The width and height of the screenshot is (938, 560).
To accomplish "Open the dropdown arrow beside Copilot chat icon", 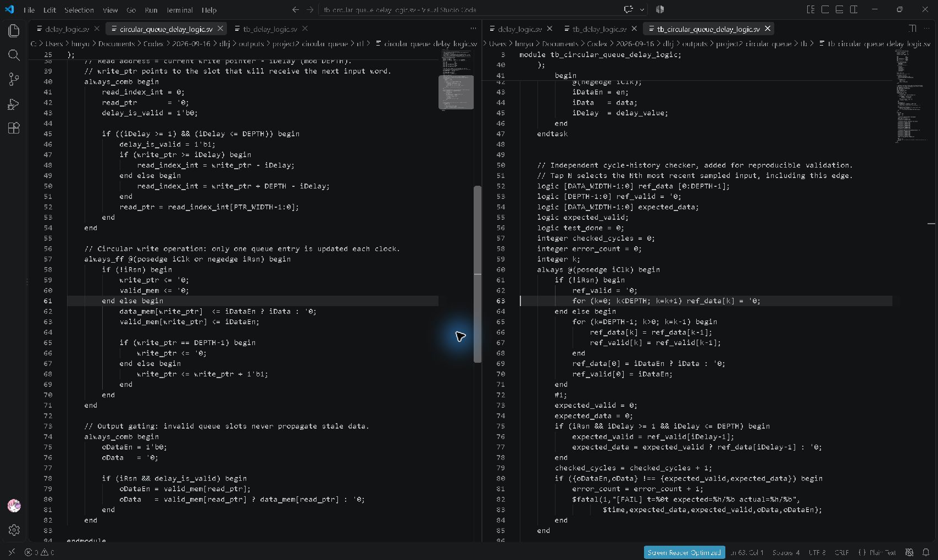I will click(x=642, y=9).
